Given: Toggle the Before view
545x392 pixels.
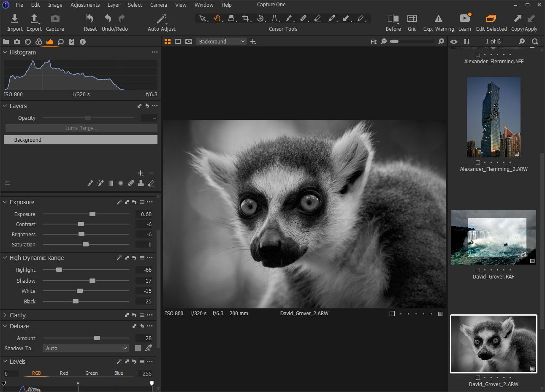Looking at the screenshot, I should pos(393,19).
